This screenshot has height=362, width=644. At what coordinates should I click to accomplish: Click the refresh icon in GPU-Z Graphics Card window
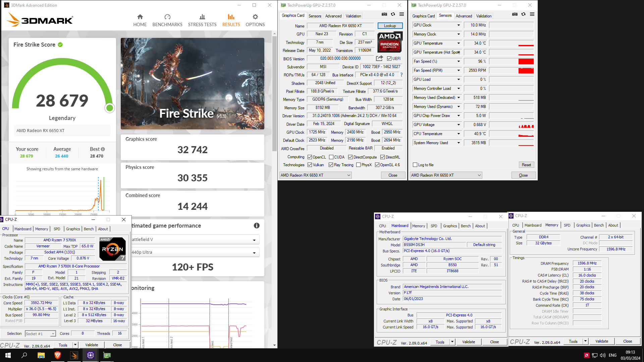coord(393,14)
